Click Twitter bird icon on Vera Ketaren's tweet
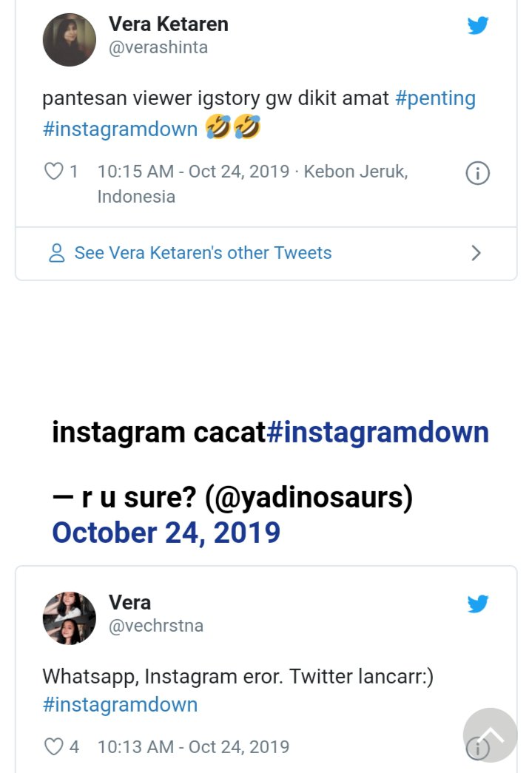The height and width of the screenshot is (773, 532). tap(478, 26)
